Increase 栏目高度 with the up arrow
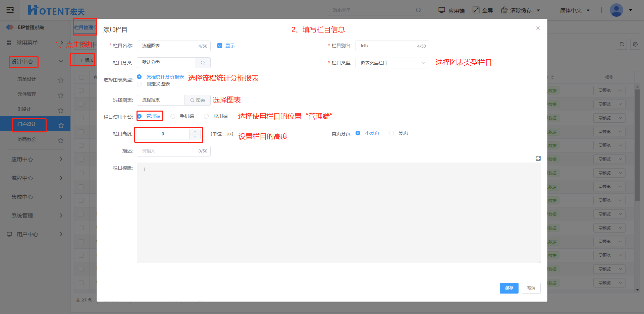 coord(195,131)
